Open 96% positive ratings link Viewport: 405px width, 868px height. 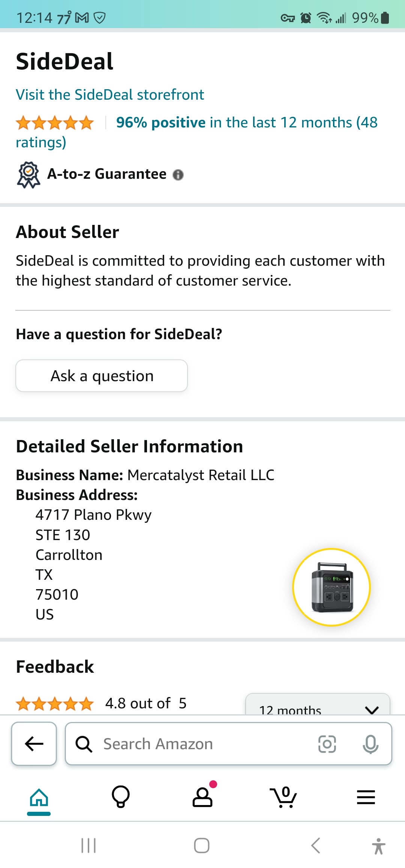click(x=246, y=123)
